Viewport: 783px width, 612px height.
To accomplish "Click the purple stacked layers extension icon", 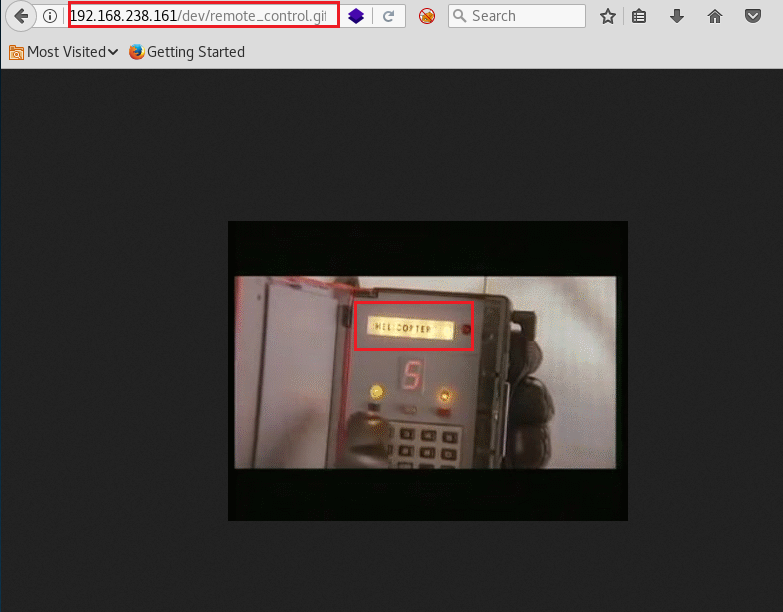I will [356, 16].
